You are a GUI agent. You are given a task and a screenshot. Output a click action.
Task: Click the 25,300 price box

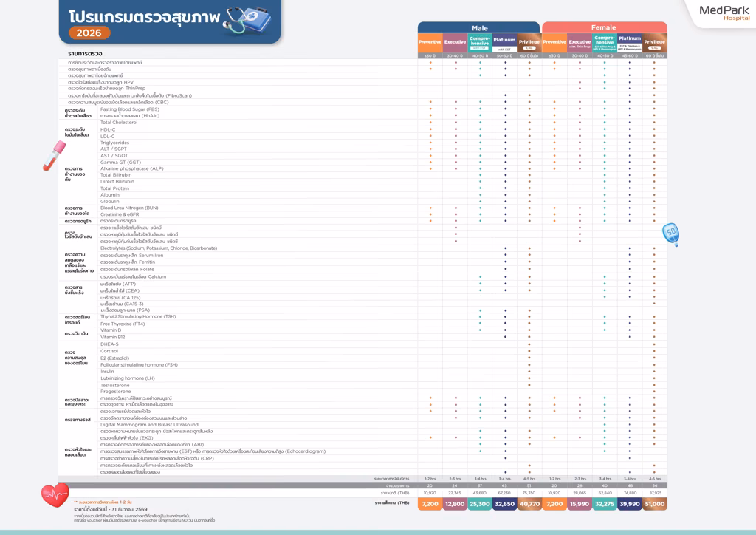click(480, 504)
